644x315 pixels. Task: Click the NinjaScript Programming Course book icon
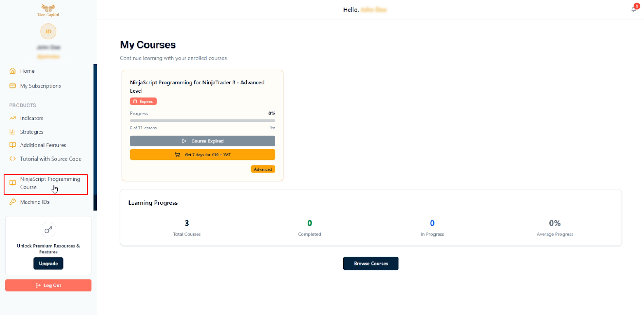pyautogui.click(x=12, y=183)
